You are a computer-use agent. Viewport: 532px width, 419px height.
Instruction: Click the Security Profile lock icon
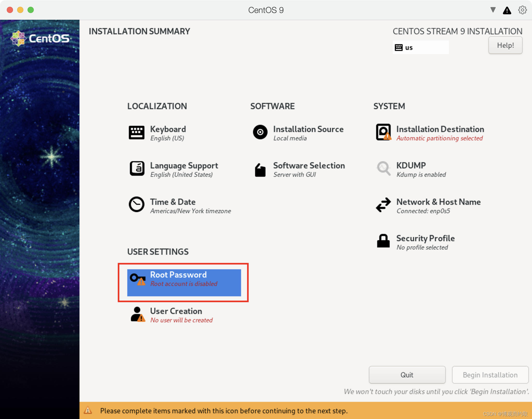point(383,241)
